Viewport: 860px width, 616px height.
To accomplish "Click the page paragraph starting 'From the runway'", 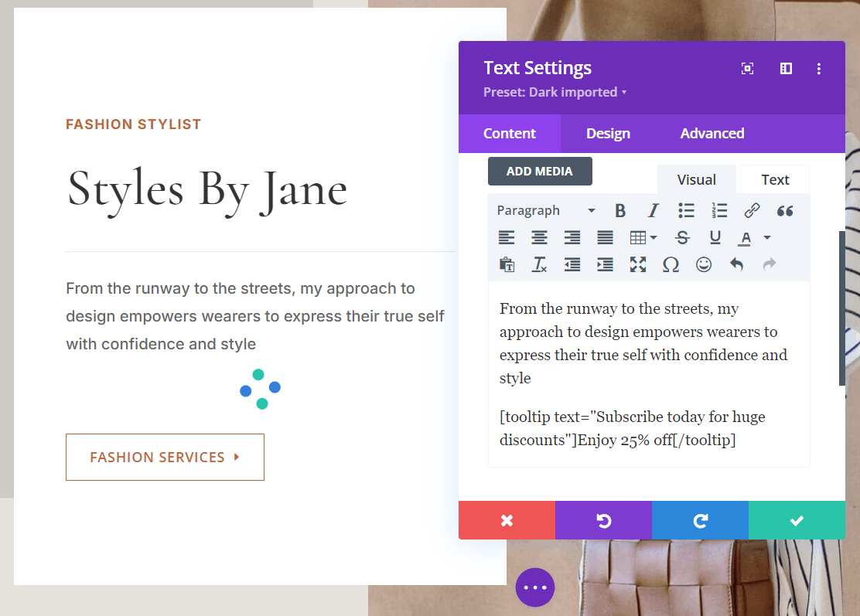I will click(255, 316).
